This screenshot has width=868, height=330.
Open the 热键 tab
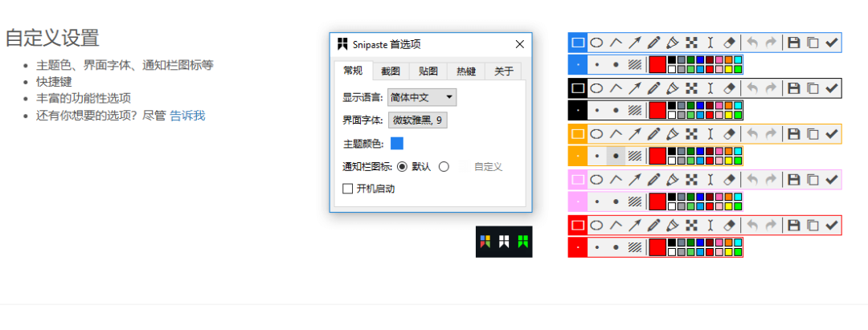click(465, 71)
